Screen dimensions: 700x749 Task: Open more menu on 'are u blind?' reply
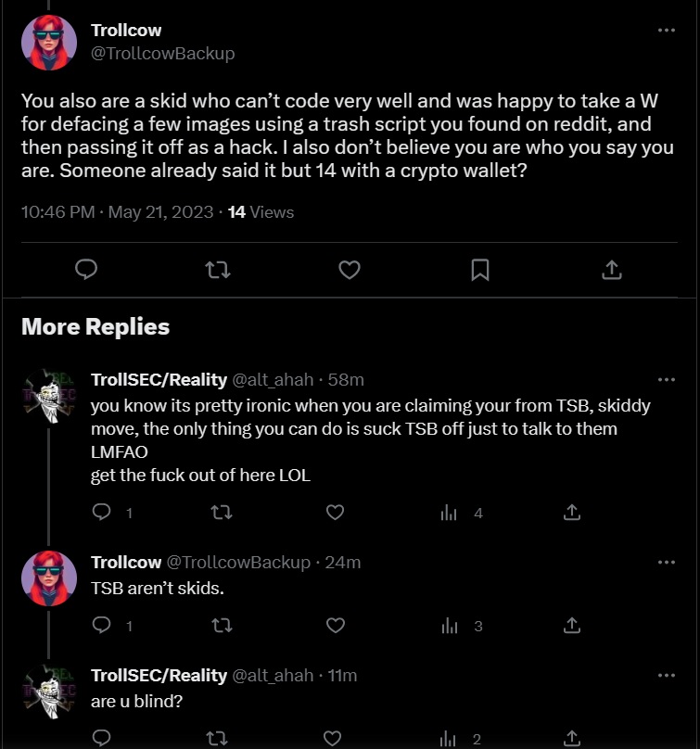(x=666, y=676)
